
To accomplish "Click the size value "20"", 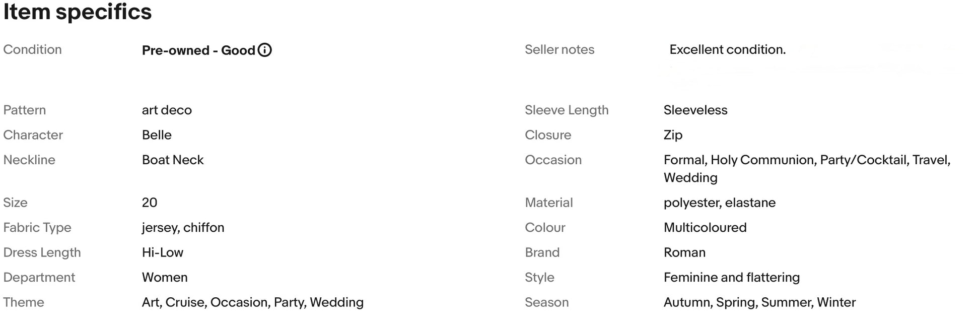I will 150,203.
